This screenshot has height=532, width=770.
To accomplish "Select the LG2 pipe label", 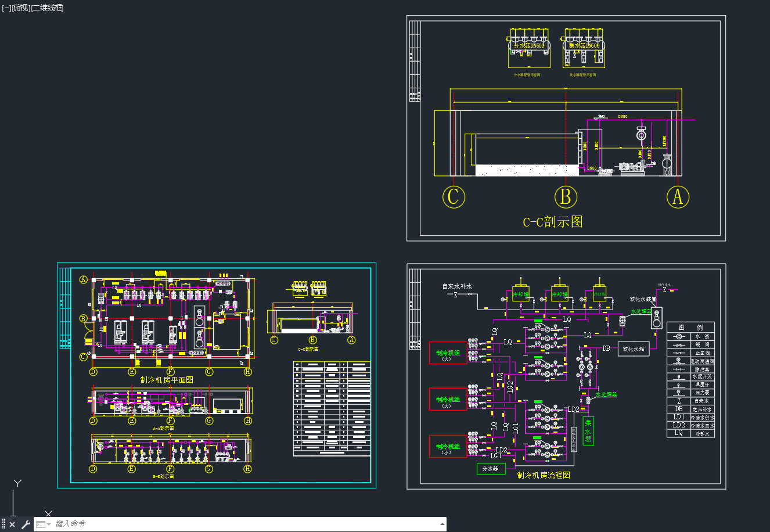I will pyautogui.click(x=510, y=386).
